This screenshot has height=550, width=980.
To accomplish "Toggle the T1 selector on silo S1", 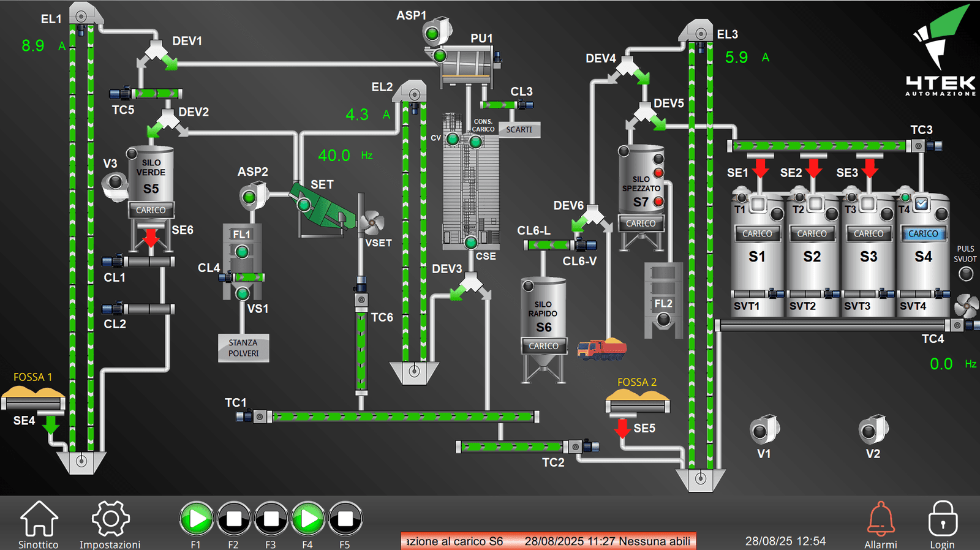I will pos(758,203).
